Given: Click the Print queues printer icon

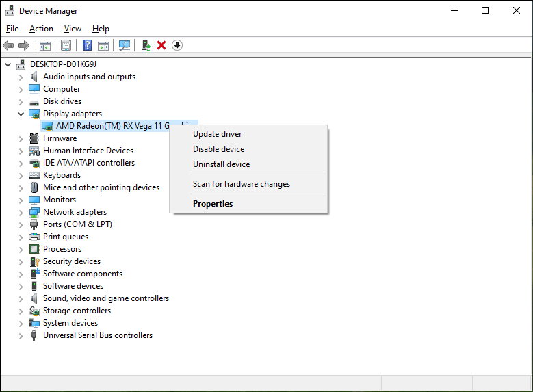Looking at the screenshot, I should pyautogui.click(x=34, y=237).
